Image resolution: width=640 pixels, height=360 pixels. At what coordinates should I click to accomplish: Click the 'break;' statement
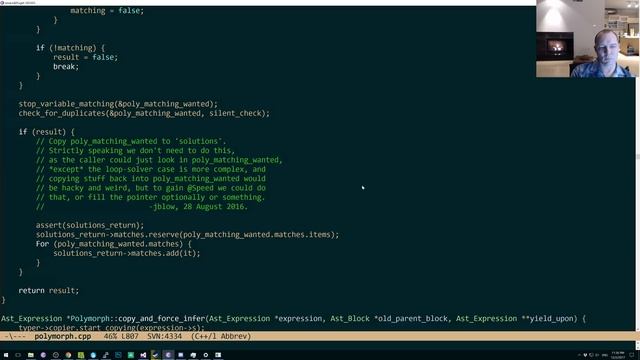pos(66,67)
